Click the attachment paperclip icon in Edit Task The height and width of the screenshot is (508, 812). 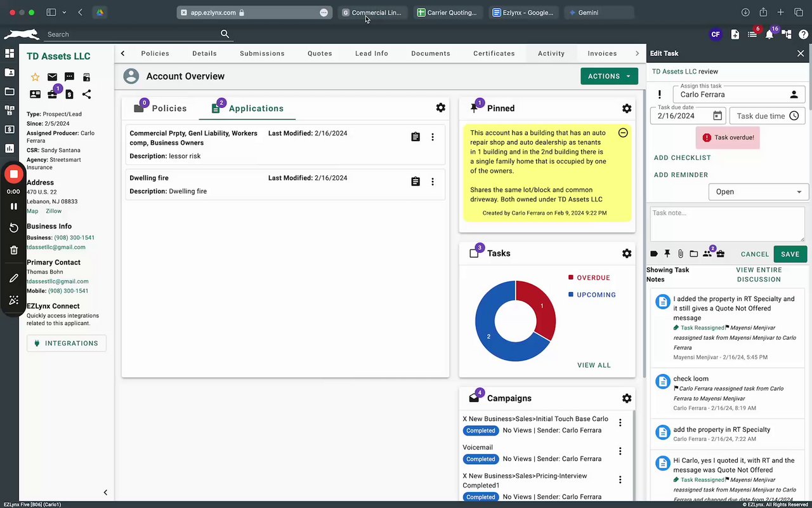point(681,254)
